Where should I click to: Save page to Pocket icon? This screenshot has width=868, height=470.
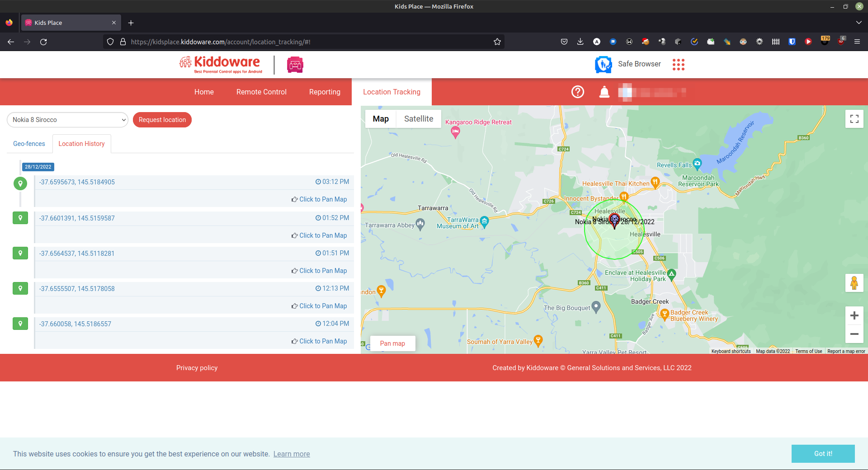564,42
